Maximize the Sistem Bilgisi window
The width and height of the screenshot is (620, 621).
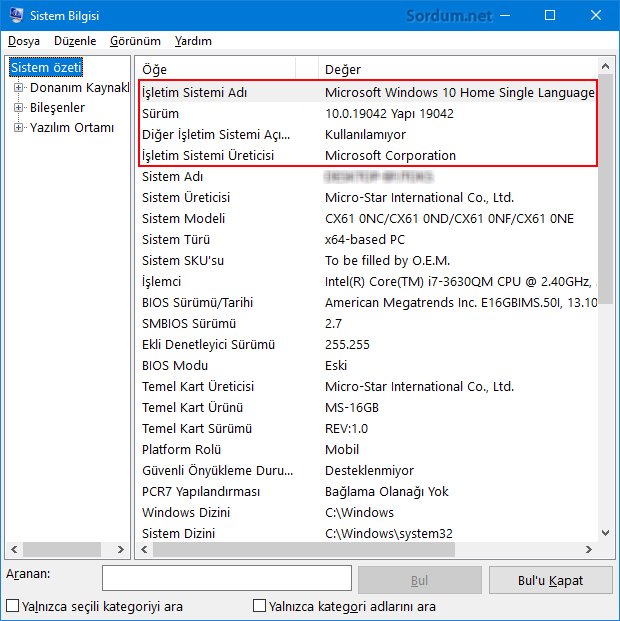(x=550, y=15)
